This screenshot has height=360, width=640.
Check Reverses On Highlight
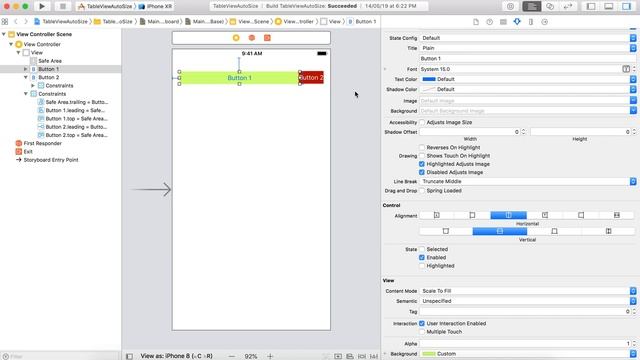[x=422, y=147]
